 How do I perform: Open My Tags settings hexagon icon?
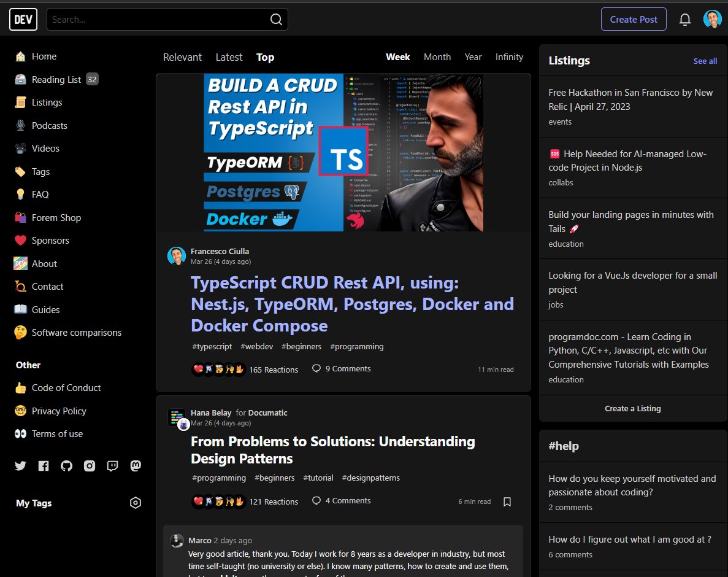click(136, 503)
